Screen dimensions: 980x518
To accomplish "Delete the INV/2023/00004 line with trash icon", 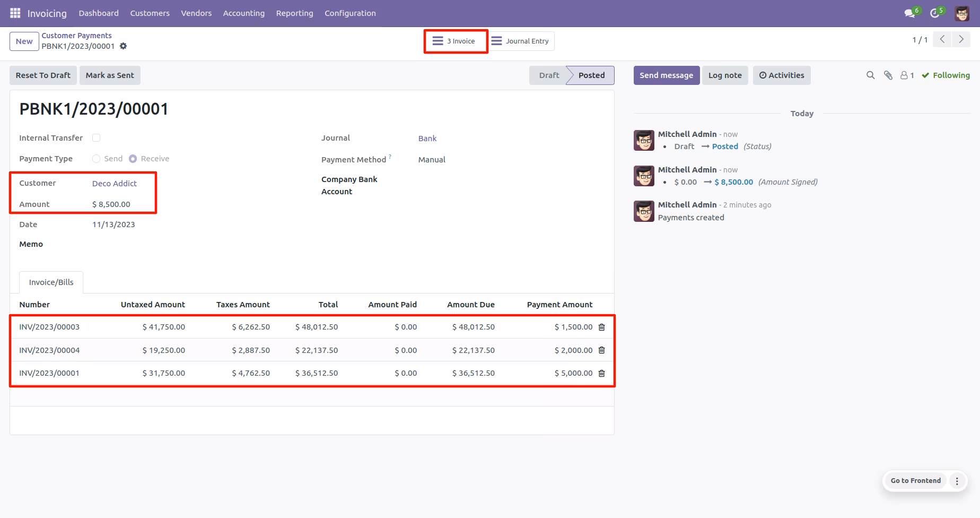I will click(x=601, y=350).
